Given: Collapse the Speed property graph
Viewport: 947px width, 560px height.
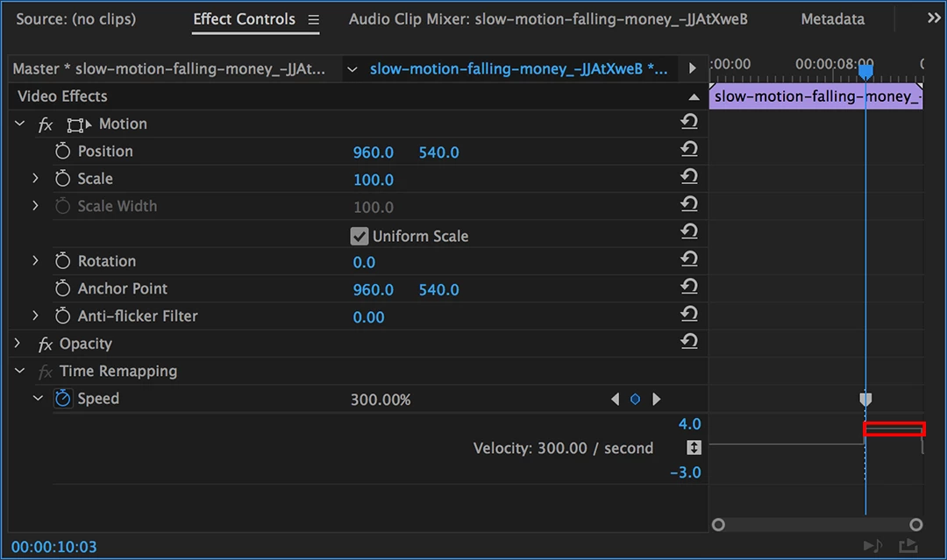Looking at the screenshot, I should point(38,398).
